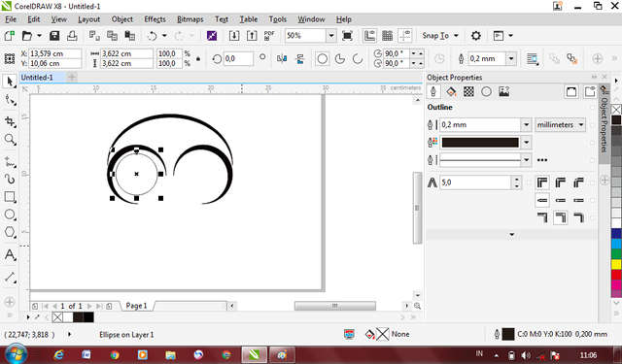The width and height of the screenshot is (622, 364).
Task: Open the zoom level dropdown
Action: coord(331,36)
